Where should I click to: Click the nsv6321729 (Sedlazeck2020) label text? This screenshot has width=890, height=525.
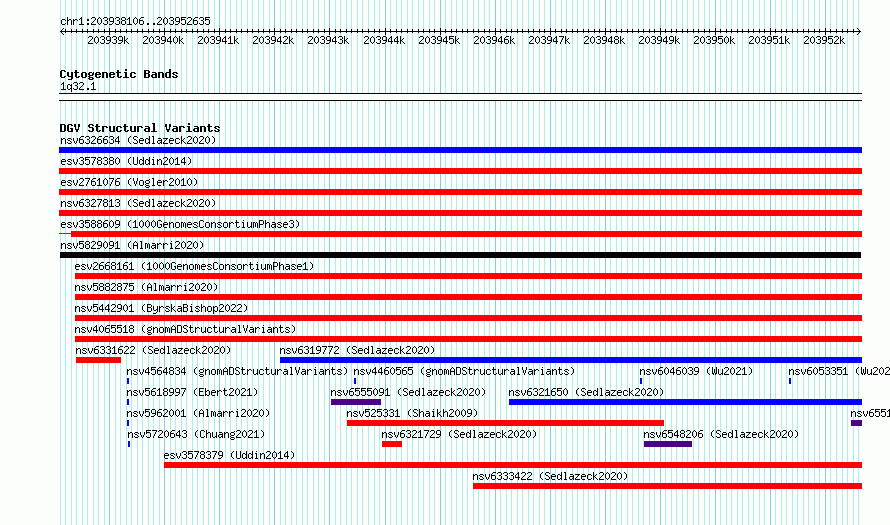coord(459,434)
